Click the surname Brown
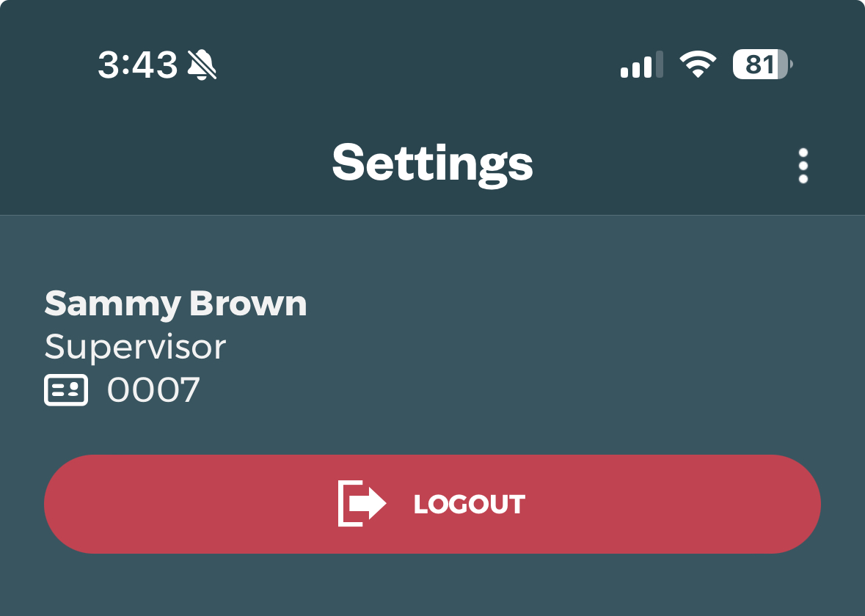 click(248, 304)
